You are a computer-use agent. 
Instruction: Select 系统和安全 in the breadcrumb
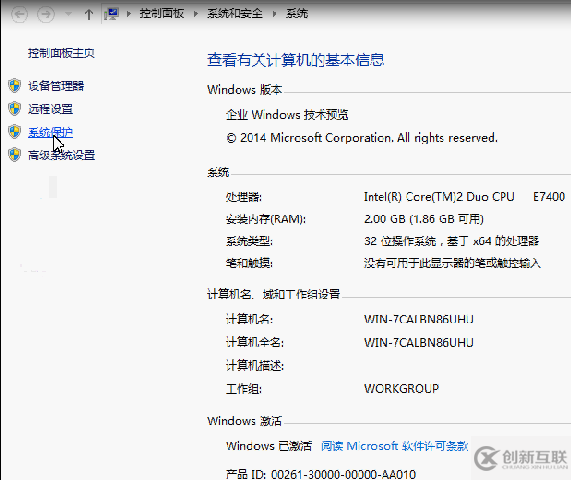click(x=235, y=14)
